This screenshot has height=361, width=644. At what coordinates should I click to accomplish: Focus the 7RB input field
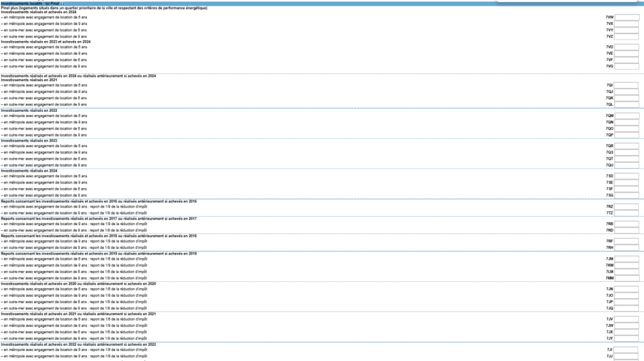626,224
